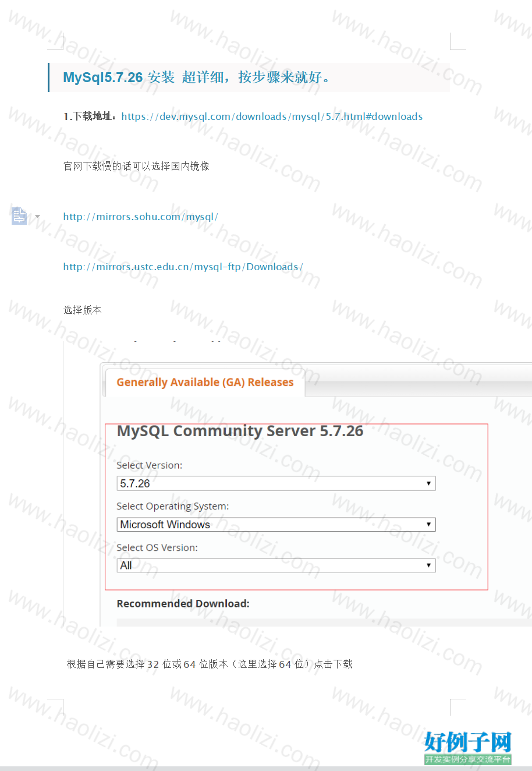Click the 根据自己需要选择32位或64位版本 sentence
Image resolution: width=532 pixels, height=771 pixels.
tap(210, 664)
